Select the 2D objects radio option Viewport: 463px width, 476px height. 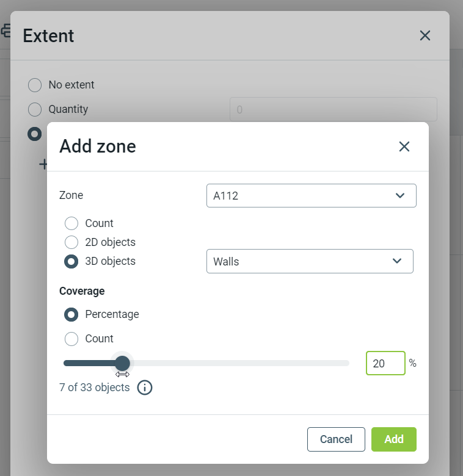click(x=71, y=242)
